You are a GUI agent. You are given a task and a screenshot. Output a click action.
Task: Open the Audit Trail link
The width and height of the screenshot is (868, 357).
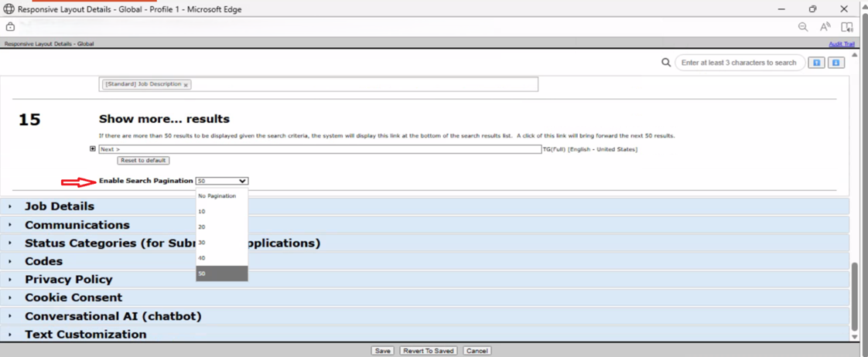tap(841, 44)
